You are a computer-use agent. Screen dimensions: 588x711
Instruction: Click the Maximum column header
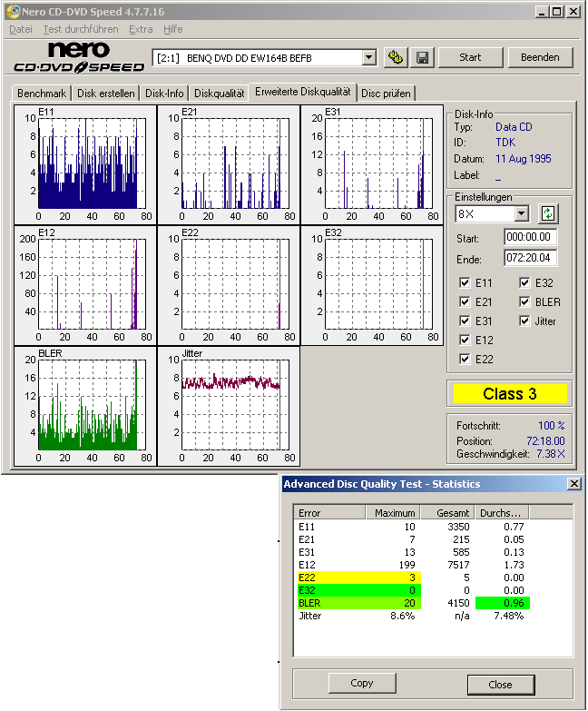point(393,512)
